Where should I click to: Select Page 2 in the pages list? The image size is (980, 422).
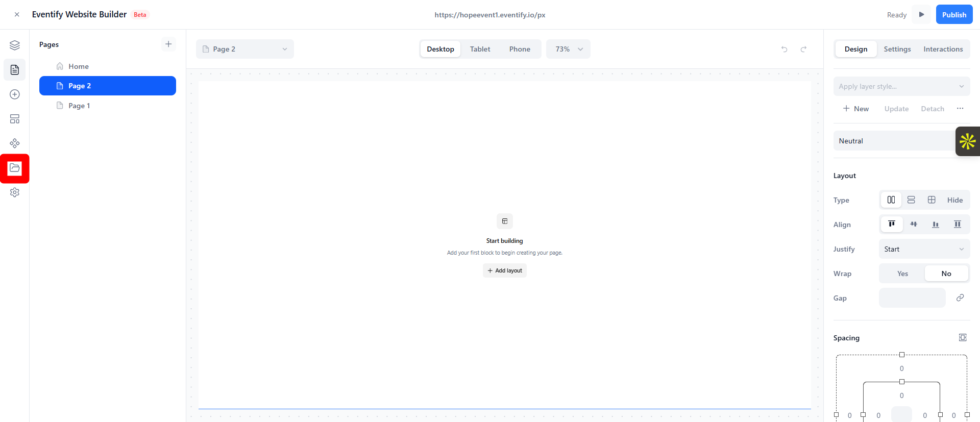[108, 86]
